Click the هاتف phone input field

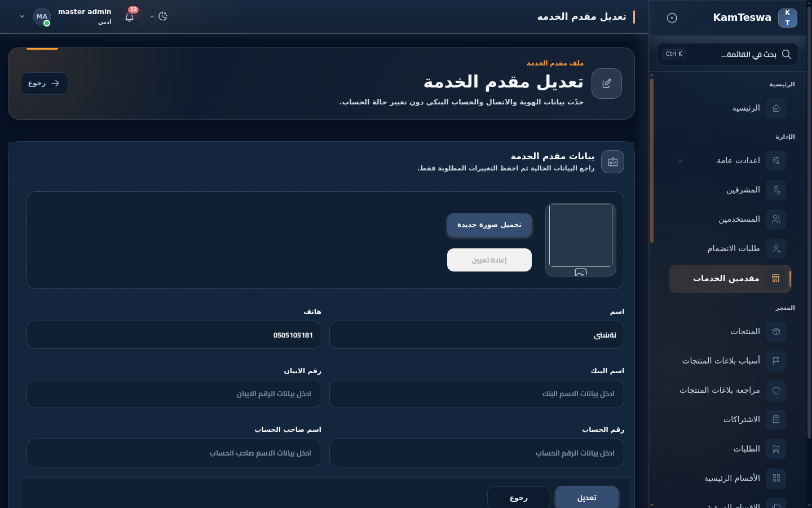174,335
